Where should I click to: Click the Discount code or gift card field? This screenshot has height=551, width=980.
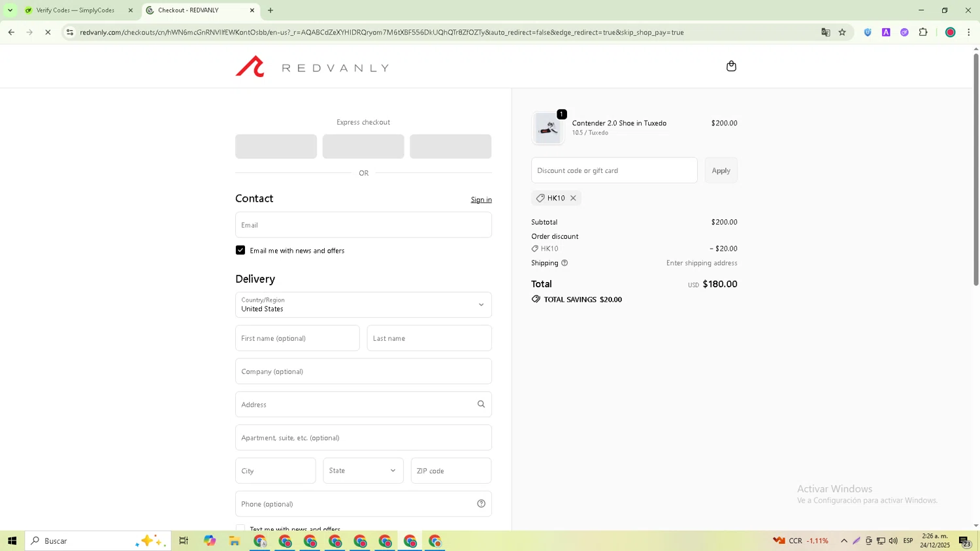(614, 170)
